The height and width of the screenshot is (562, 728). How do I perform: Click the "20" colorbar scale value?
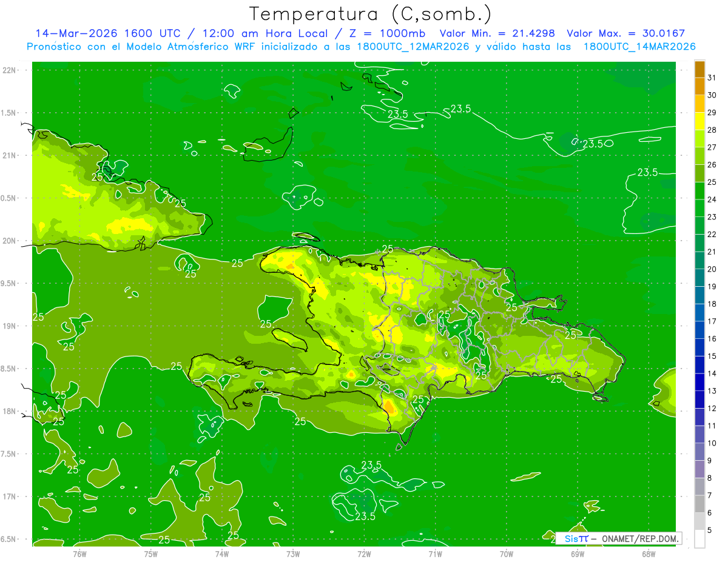tap(712, 269)
